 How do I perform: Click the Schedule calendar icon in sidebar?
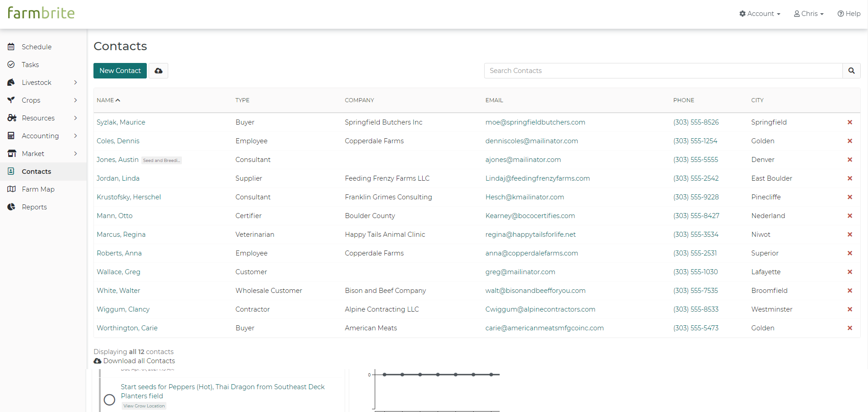click(x=11, y=47)
